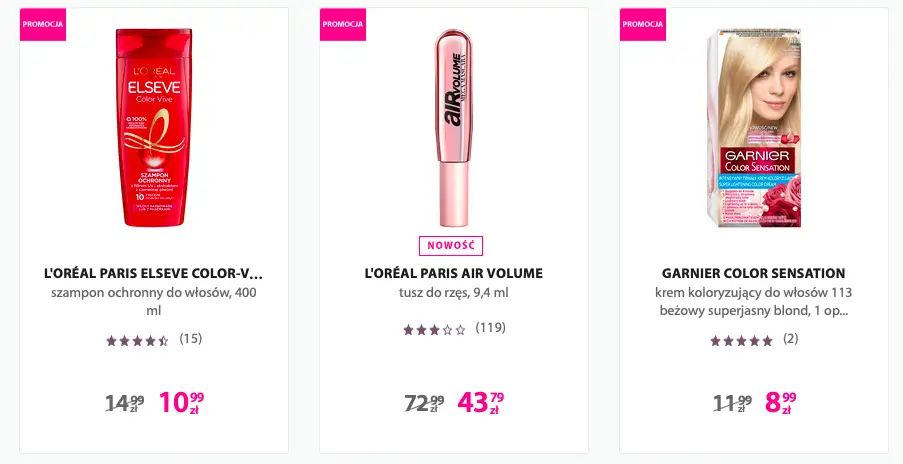The image size is (903, 464).
Task: Click the PROMOCJA badge on Elseve shampoo
Action: pyautogui.click(x=43, y=24)
